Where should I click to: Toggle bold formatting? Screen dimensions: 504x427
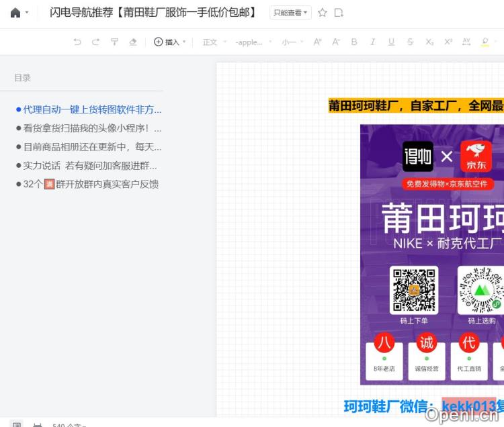coord(354,42)
